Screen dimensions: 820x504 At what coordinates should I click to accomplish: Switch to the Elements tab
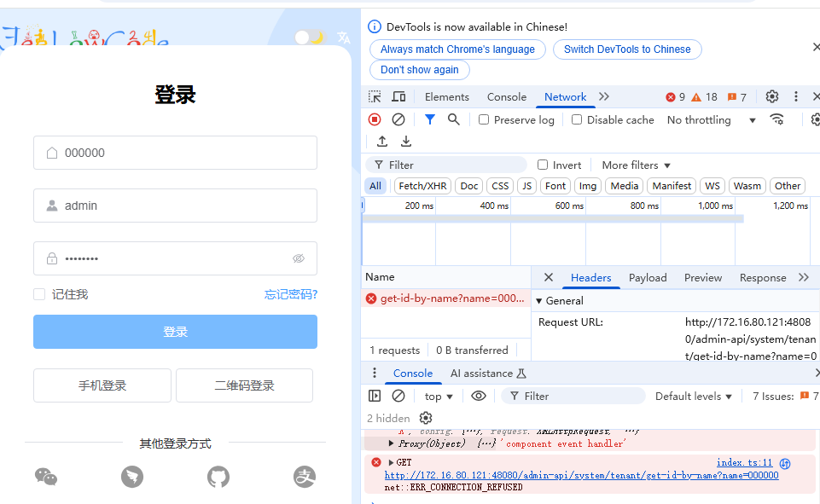click(446, 96)
